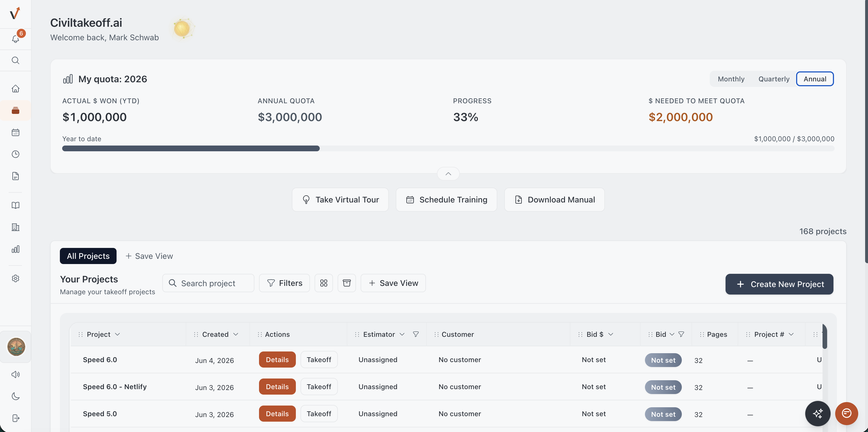This screenshot has width=868, height=432.
Task: Collapse the quota panel chevron
Action: (x=448, y=174)
